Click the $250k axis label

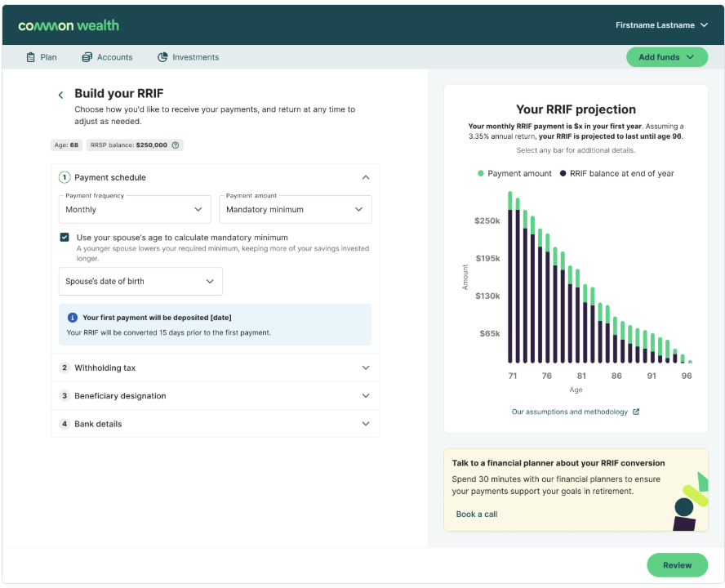[x=487, y=220]
